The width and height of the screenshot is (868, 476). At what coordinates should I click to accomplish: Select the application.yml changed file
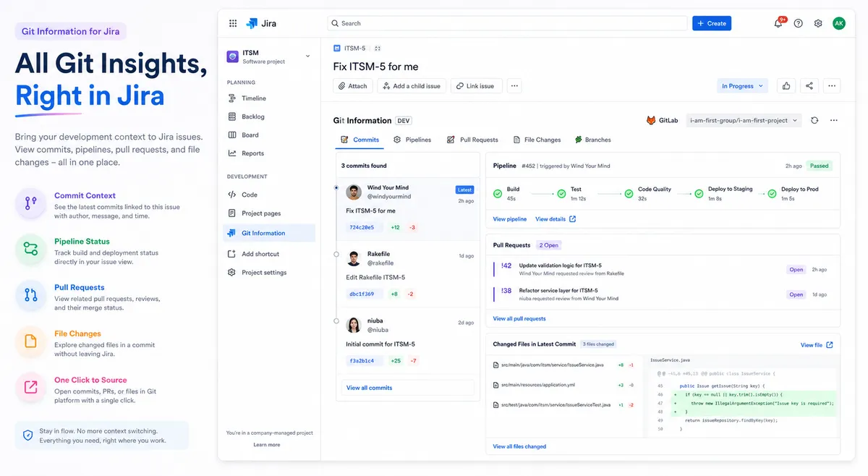click(x=564, y=385)
